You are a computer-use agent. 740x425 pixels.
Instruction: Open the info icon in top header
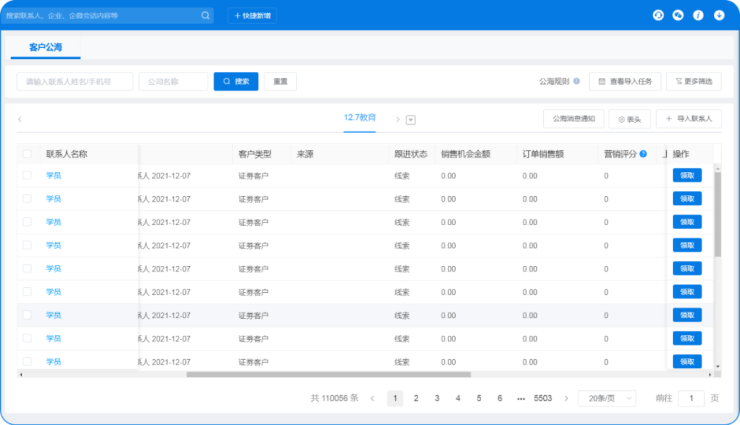(698, 16)
